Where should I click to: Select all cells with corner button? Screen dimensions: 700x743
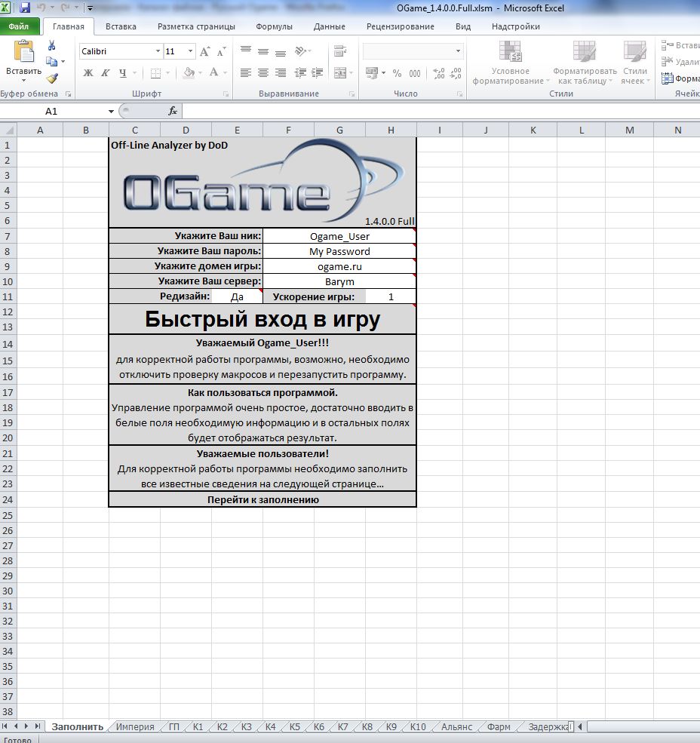point(8,129)
